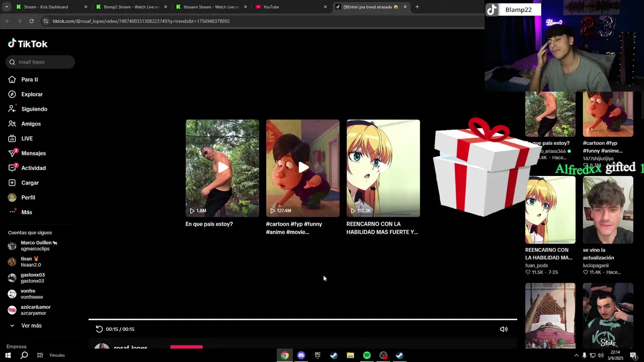Play the cartoon #fyp #funny suggested video
Screen dimensions: 644x362
click(303, 168)
